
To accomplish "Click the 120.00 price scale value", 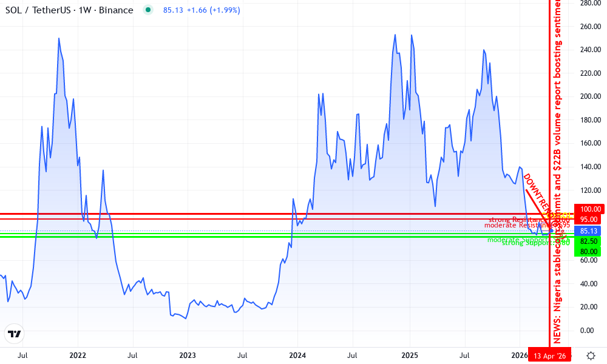I will [591, 190].
